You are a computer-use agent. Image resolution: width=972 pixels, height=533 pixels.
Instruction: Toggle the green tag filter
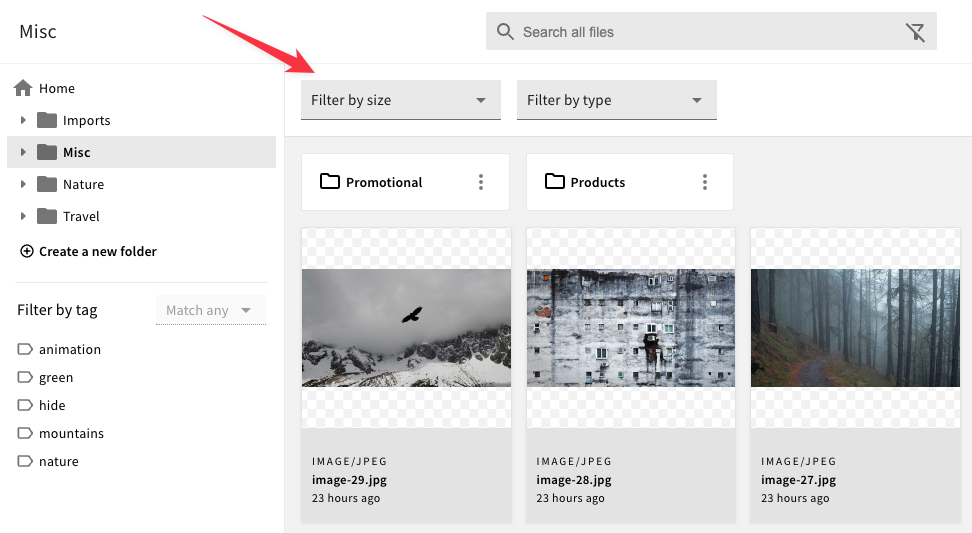(56, 377)
